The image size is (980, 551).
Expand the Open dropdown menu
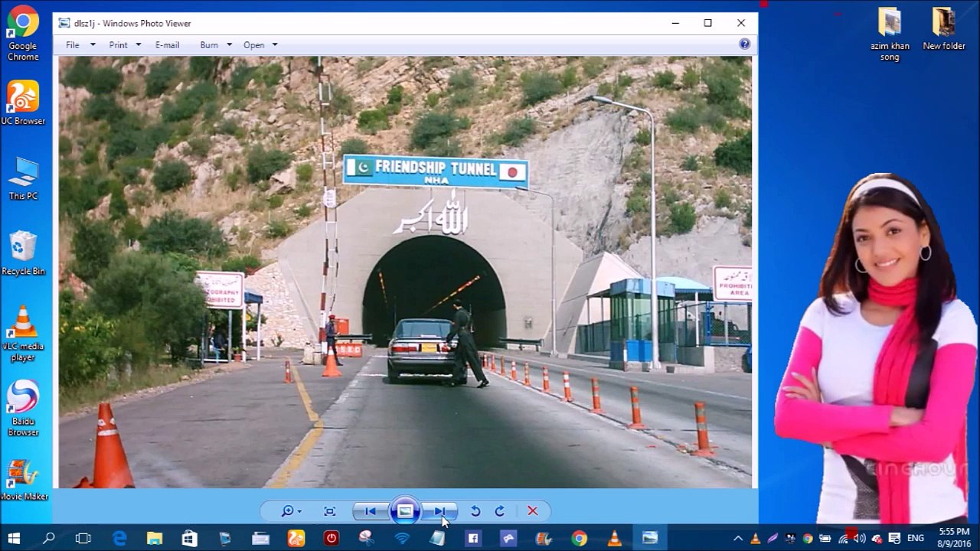(260, 45)
